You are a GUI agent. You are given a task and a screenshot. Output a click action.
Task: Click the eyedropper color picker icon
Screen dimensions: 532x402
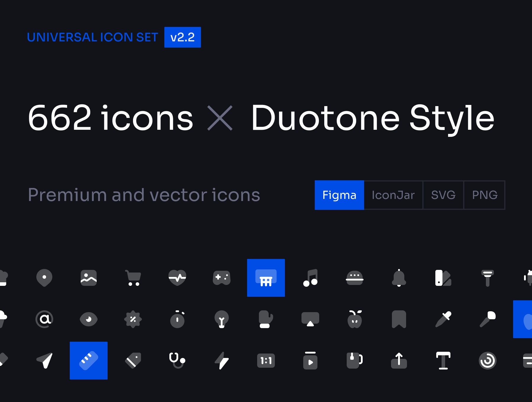click(x=443, y=319)
